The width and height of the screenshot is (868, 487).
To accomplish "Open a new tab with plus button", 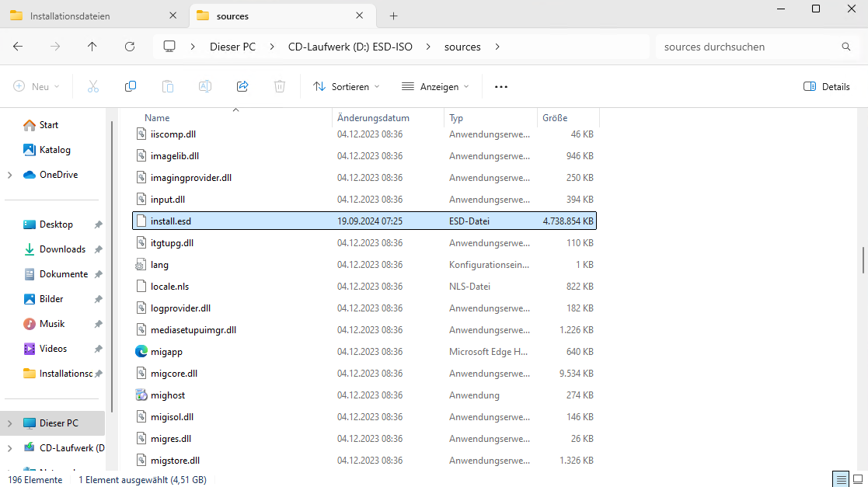I will [x=394, y=16].
